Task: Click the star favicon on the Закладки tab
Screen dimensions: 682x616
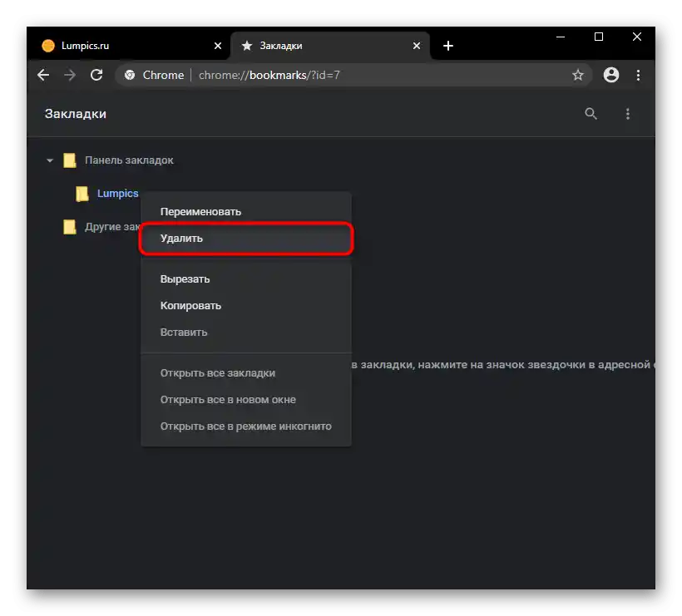Action: (247, 46)
